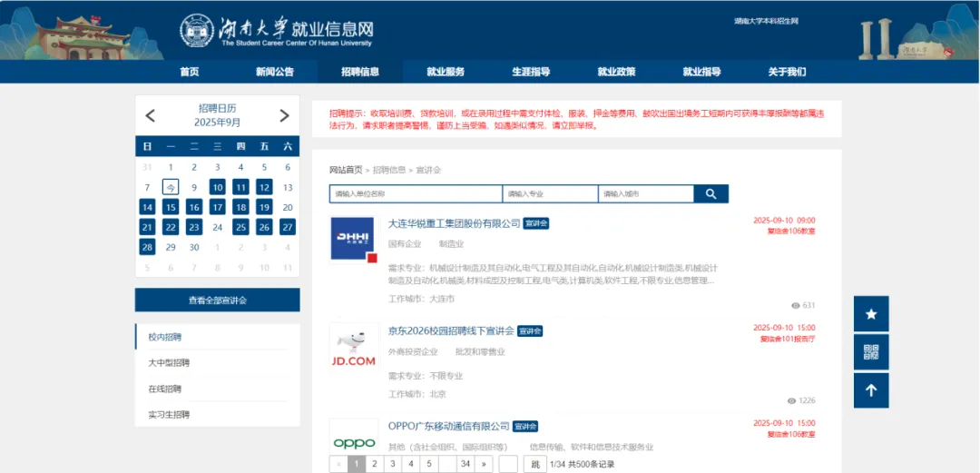Viewport: 980px width, 473px height.
Task: Open the 新闻公告 navigation item
Action: pyautogui.click(x=274, y=72)
